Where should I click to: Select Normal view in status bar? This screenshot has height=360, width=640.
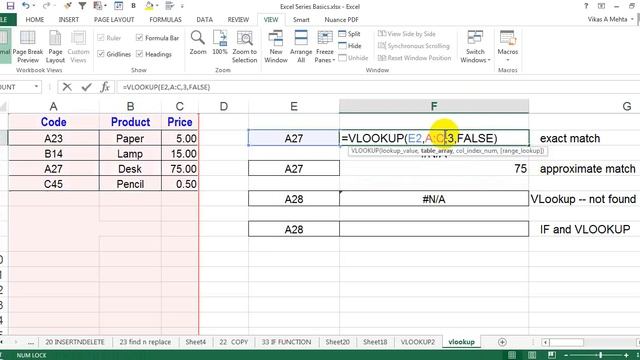pyautogui.click(x=512, y=355)
